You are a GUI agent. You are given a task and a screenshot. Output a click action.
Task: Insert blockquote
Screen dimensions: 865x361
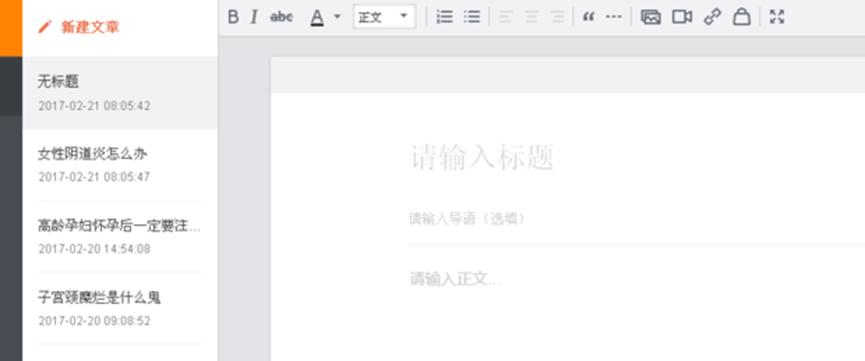(589, 17)
